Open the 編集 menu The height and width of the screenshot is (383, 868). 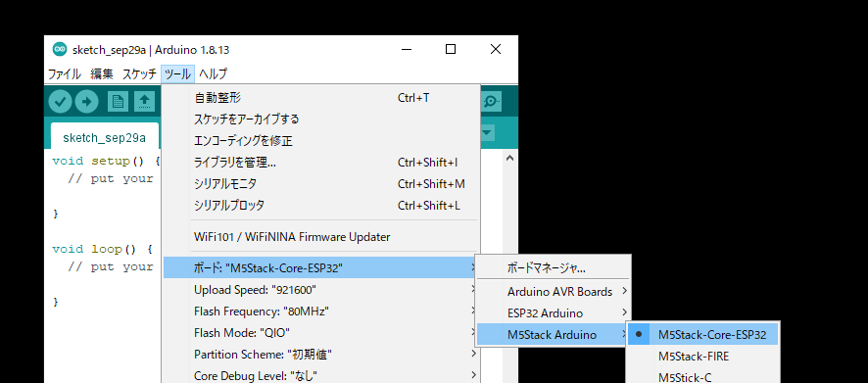click(102, 73)
